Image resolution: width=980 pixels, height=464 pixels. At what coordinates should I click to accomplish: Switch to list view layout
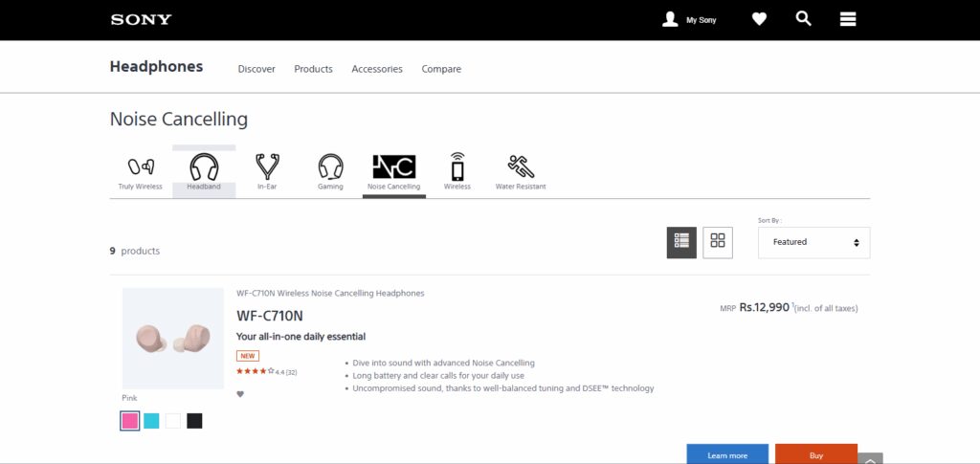[681, 242]
